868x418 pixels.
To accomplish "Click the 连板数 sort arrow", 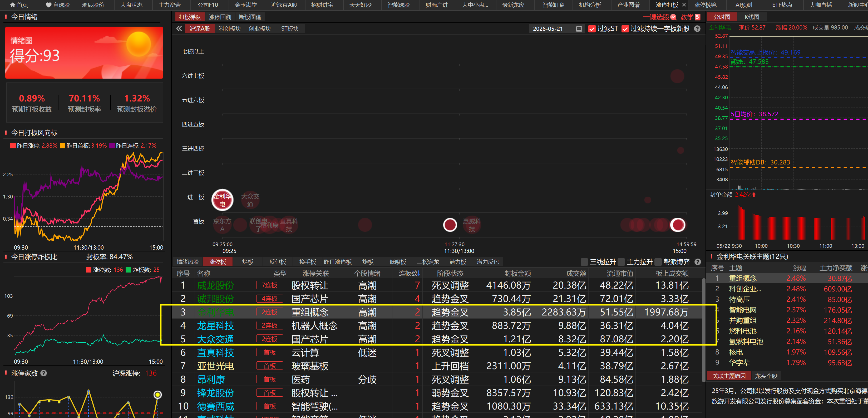I will [x=418, y=273].
